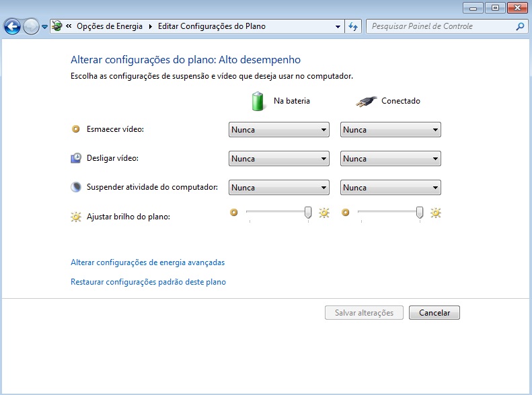Click the Back navigation arrow button
532x395 pixels.
coord(12,27)
